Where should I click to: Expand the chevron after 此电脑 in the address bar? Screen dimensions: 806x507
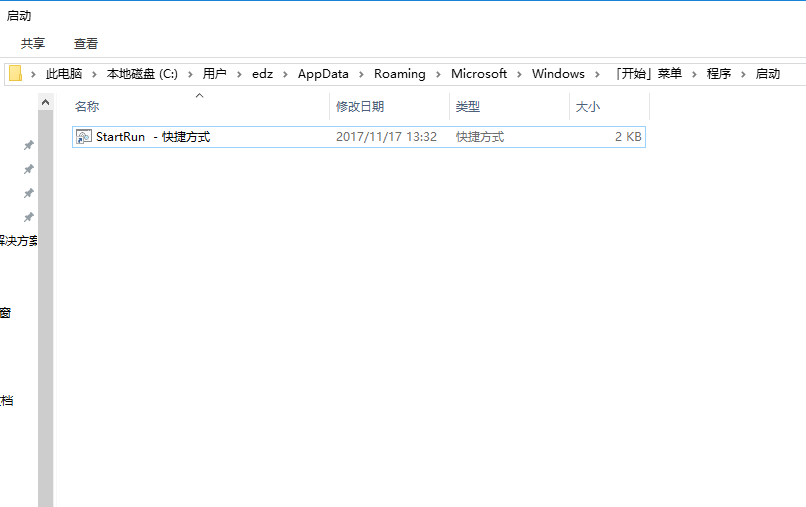[x=92, y=74]
